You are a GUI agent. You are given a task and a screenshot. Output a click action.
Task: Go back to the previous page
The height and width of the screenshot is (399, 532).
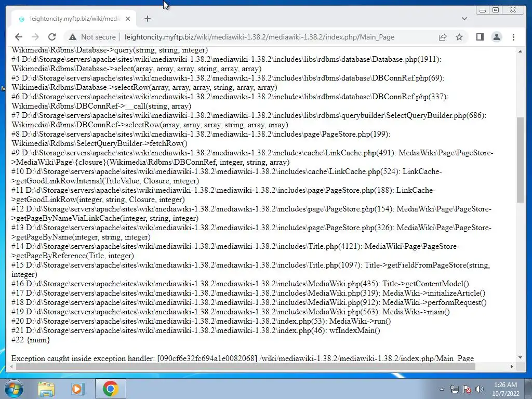click(19, 37)
